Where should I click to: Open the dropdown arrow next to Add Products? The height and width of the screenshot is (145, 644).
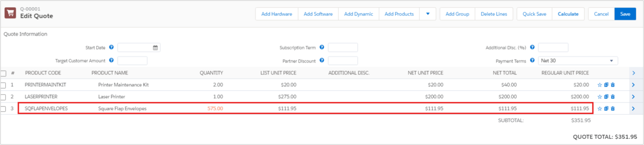tap(428, 14)
